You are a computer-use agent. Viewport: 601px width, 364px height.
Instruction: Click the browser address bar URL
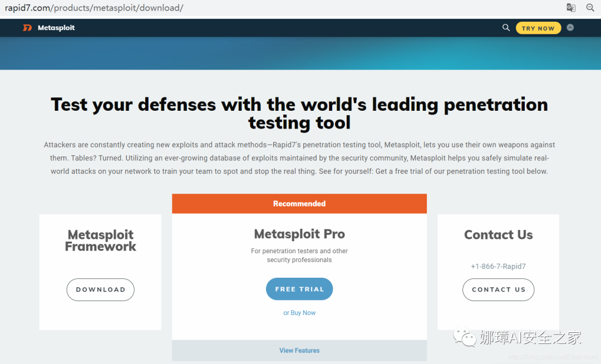pyautogui.click(x=94, y=8)
